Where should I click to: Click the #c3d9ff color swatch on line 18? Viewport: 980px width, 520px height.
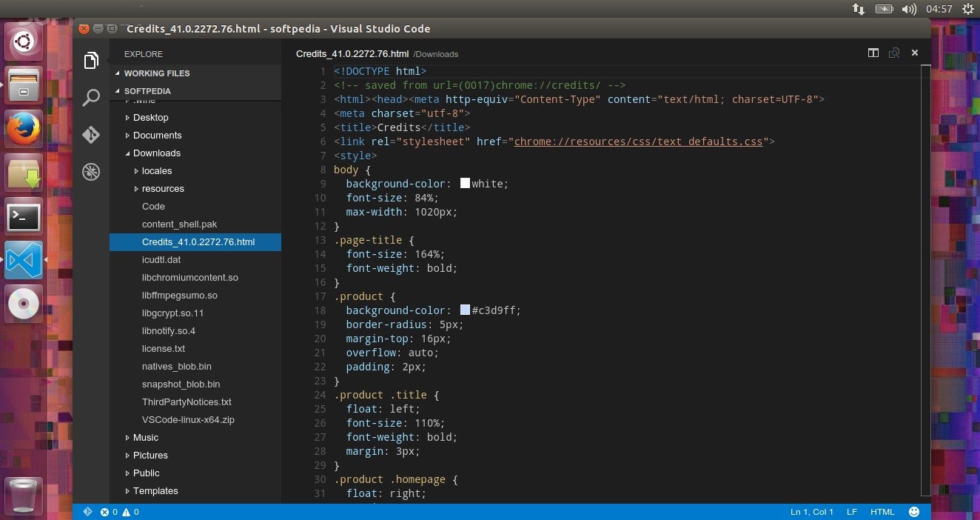[465, 310]
